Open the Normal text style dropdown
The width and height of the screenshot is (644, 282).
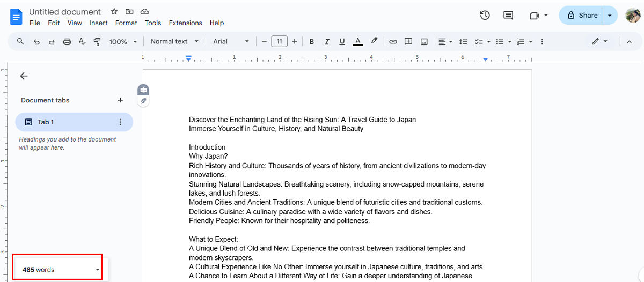174,41
